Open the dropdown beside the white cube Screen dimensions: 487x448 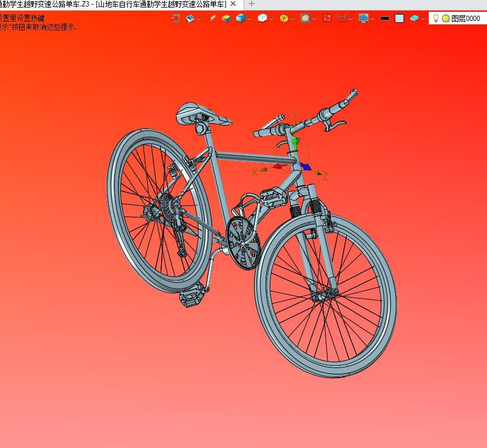point(272,19)
